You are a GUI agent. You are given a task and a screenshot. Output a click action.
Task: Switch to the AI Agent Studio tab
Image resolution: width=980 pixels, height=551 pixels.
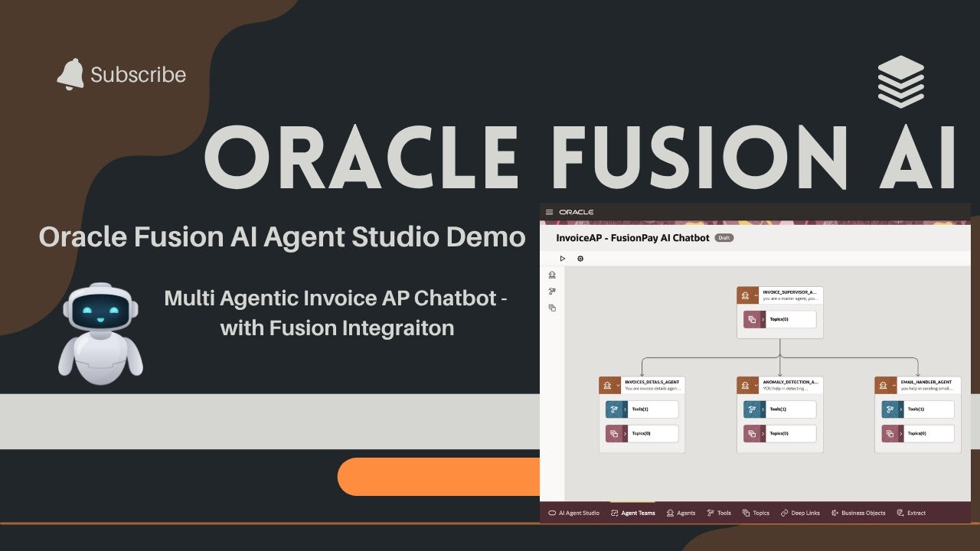click(x=574, y=513)
